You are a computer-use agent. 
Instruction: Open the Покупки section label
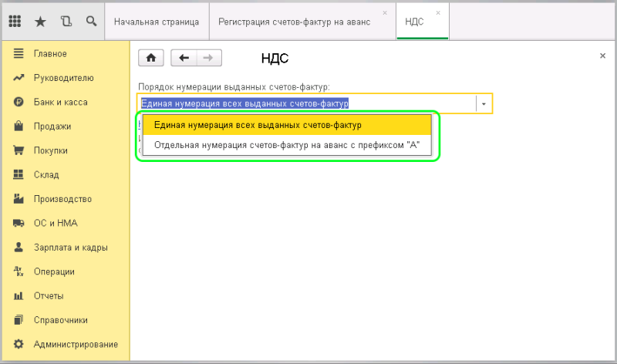point(51,150)
